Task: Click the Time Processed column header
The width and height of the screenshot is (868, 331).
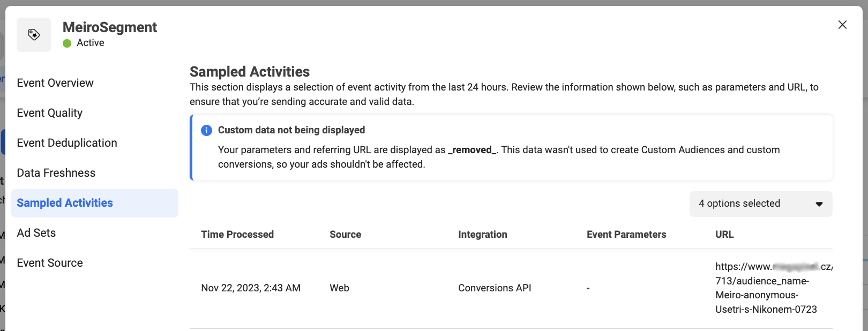Action: click(237, 235)
